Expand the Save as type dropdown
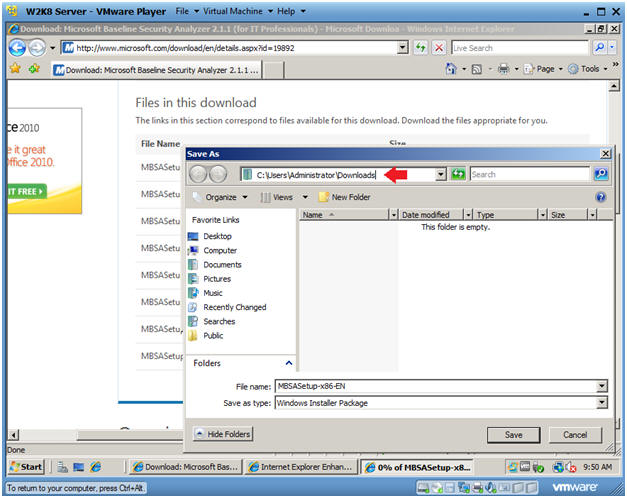This screenshot has width=627, height=498. (601, 403)
